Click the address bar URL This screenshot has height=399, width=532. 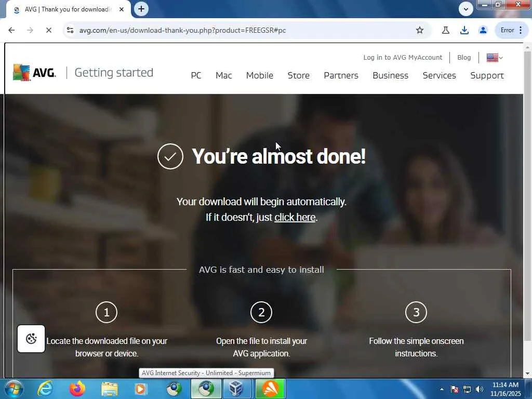[182, 30]
